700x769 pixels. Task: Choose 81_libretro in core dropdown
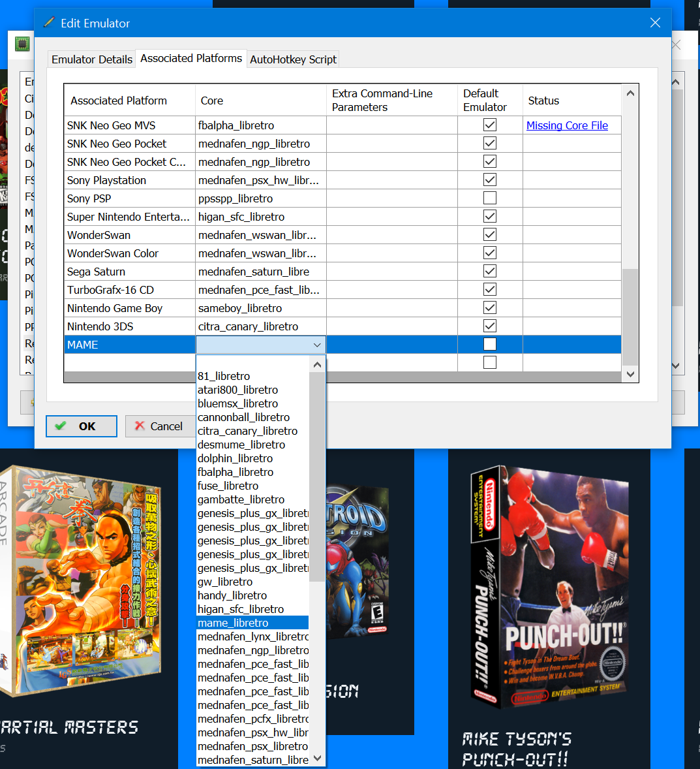pos(252,376)
